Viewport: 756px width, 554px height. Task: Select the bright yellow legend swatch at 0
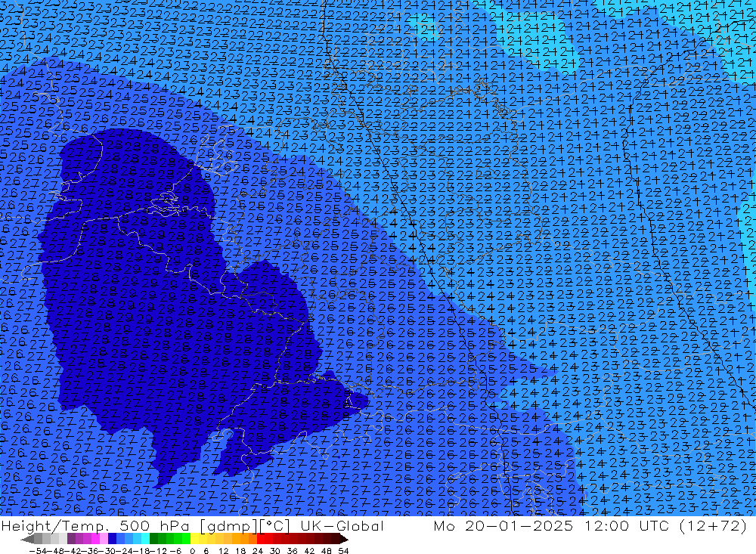(195, 539)
